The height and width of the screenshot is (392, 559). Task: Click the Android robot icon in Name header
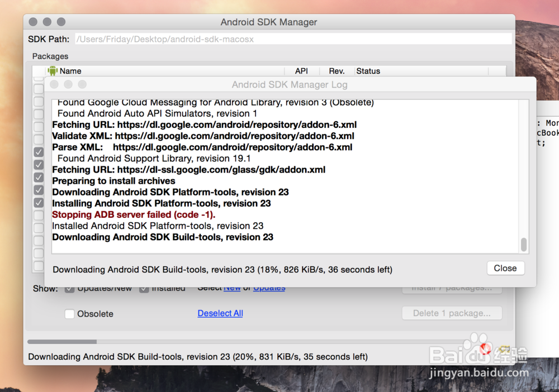53,70
